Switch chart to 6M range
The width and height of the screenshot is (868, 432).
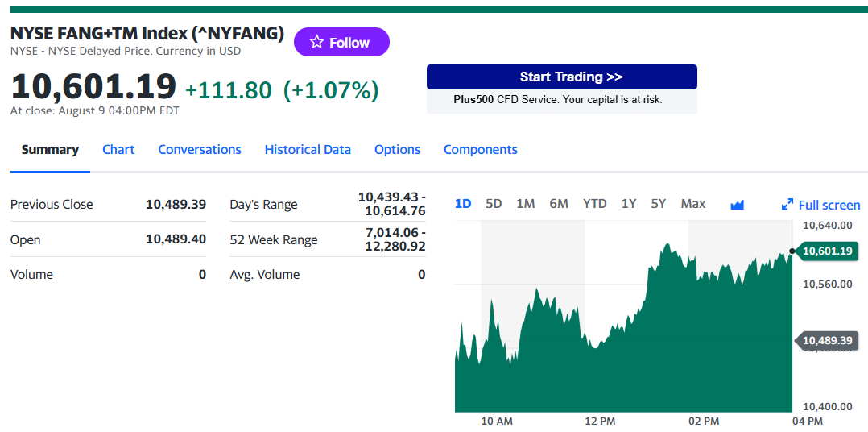pyautogui.click(x=559, y=204)
